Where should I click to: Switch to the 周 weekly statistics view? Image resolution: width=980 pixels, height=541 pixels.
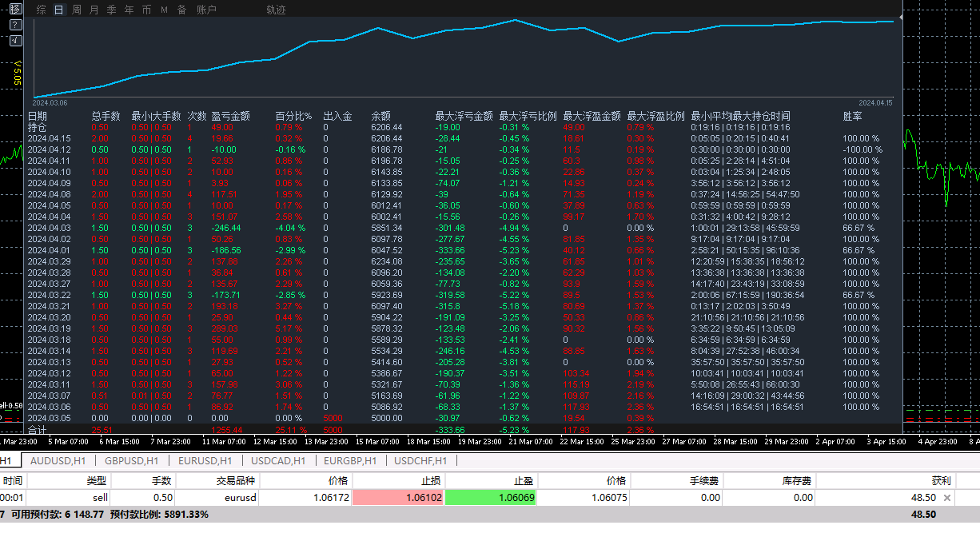(77, 10)
